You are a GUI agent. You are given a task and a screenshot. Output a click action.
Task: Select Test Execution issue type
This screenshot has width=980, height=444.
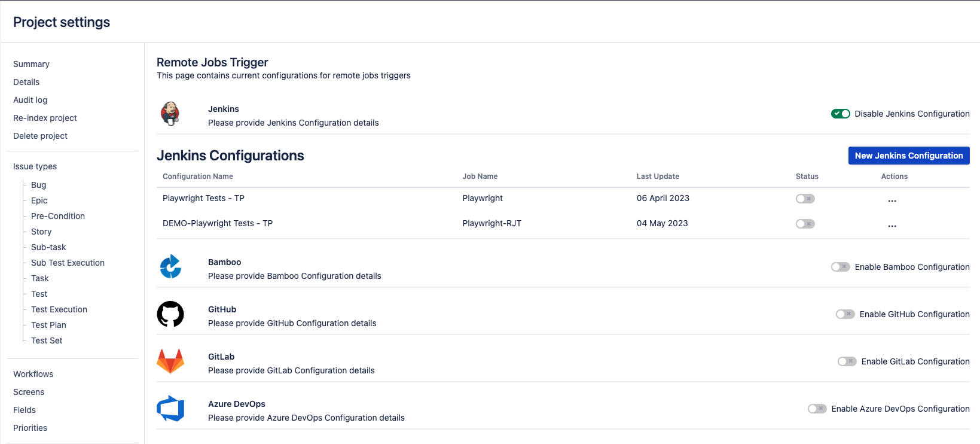(x=59, y=309)
